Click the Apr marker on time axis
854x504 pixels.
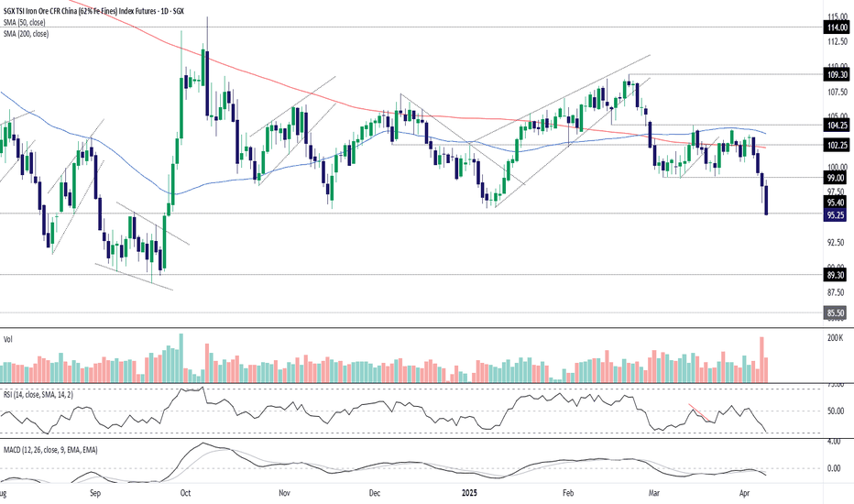click(744, 493)
